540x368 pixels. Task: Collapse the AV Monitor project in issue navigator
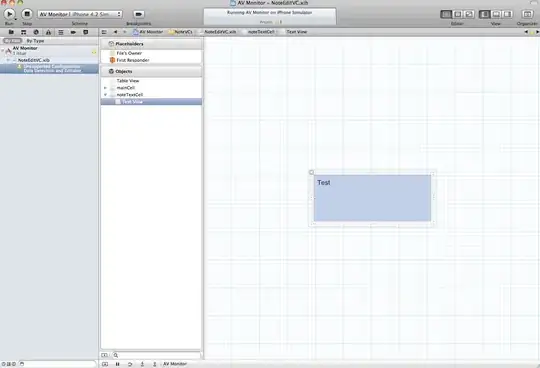pyautogui.click(x=3, y=50)
